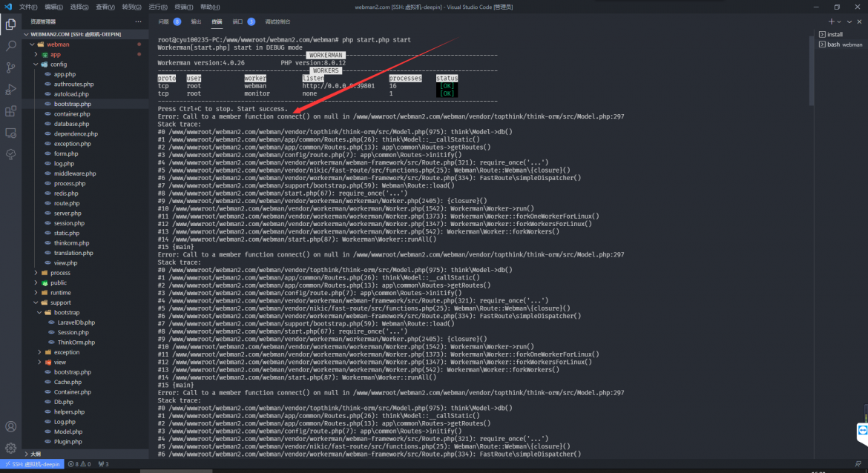Expand the public folder
868x473 pixels.
coord(36,282)
